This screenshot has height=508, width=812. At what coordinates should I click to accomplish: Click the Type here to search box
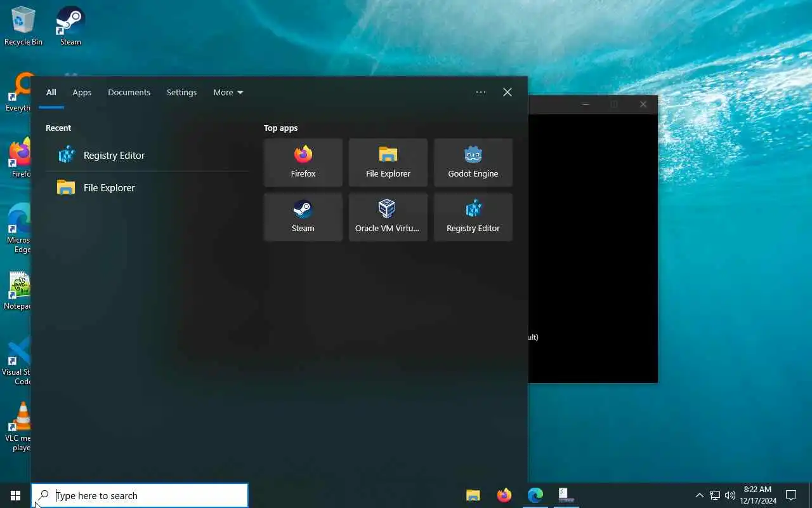pos(140,495)
